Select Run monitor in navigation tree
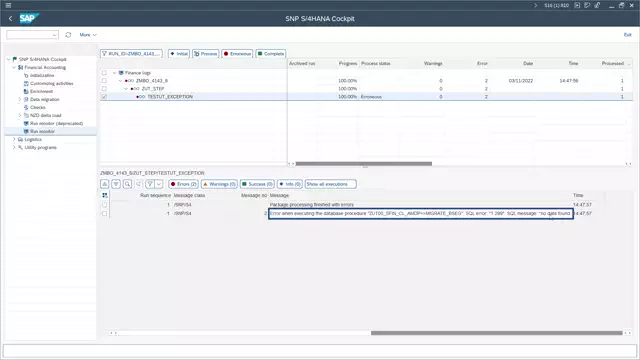Image resolution: width=640 pixels, height=360 pixels. click(42, 131)
